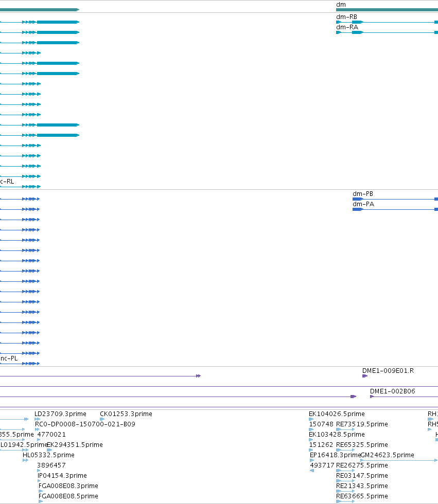Click EST EK103428.5prime
The height and width of the screenshot is (504, 438).
(337, 434)
